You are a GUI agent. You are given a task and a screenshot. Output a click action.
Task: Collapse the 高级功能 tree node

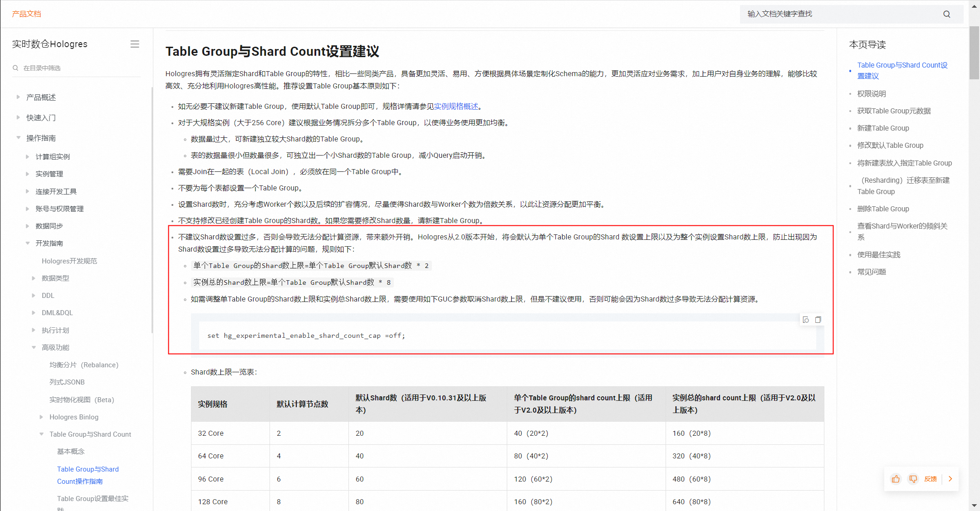tap(34, 347)
